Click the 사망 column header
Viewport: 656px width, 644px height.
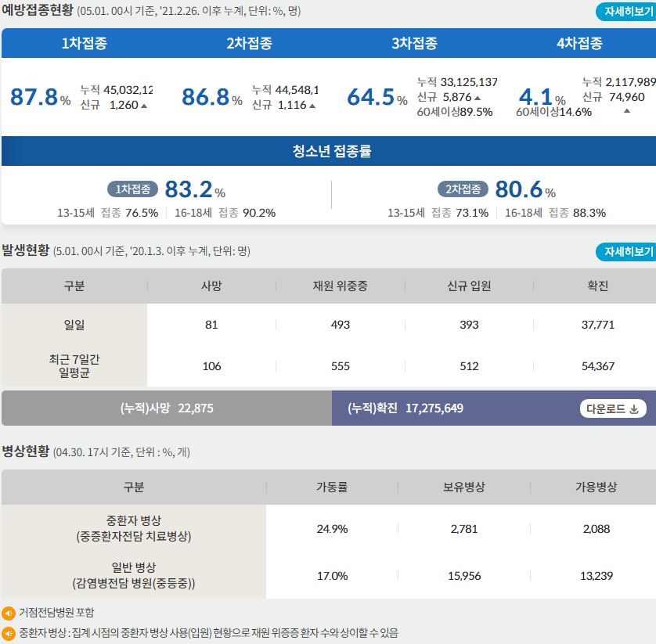click(211, 286)
